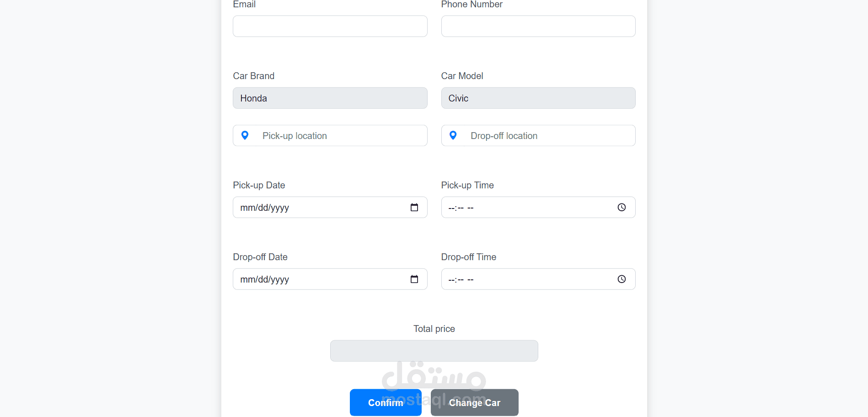Open the Drop-off Time clock picker
This screenshot has height=417, width=868.
click(622, 279)
